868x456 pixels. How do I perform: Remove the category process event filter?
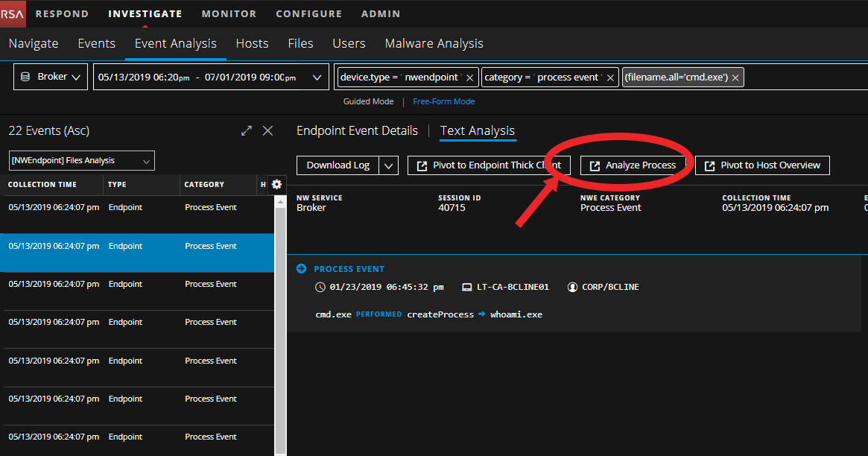610,77
